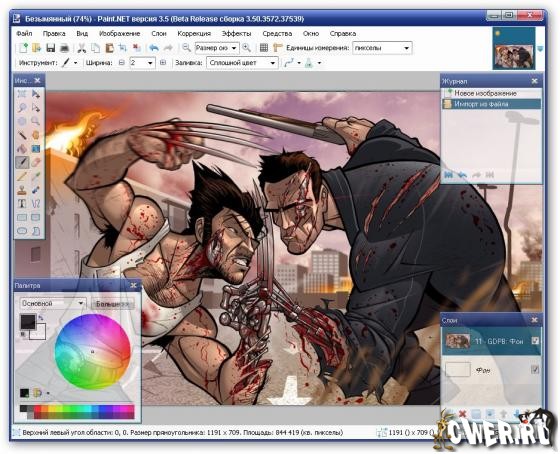Toggle visibility checkbox of layer '11 - GDFB: Фон'
The width and height of the screenshot is (560, 454).
(535, 341)
